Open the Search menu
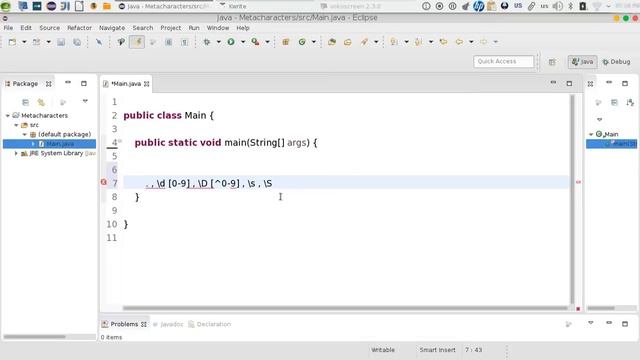640x360 pixels. (143, 28)
